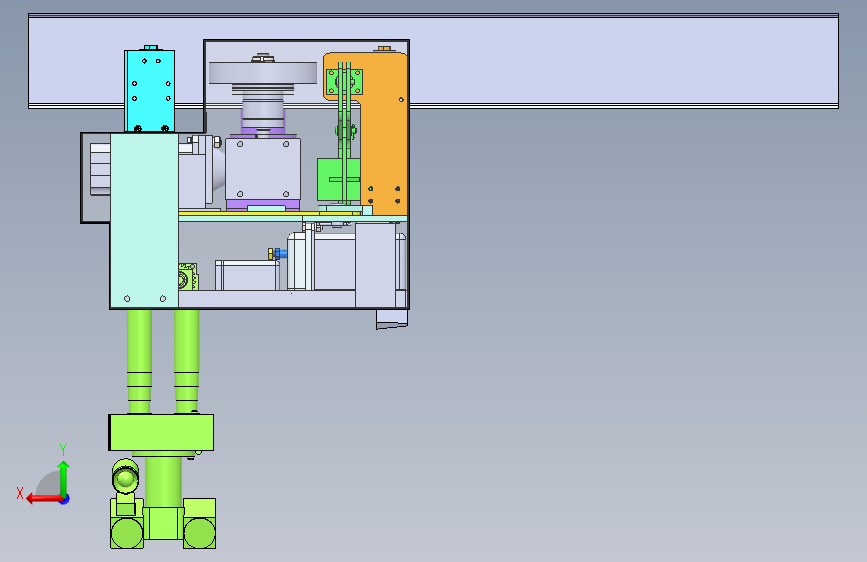Select the green square flange bearing on orange bracket

[344, 82]
